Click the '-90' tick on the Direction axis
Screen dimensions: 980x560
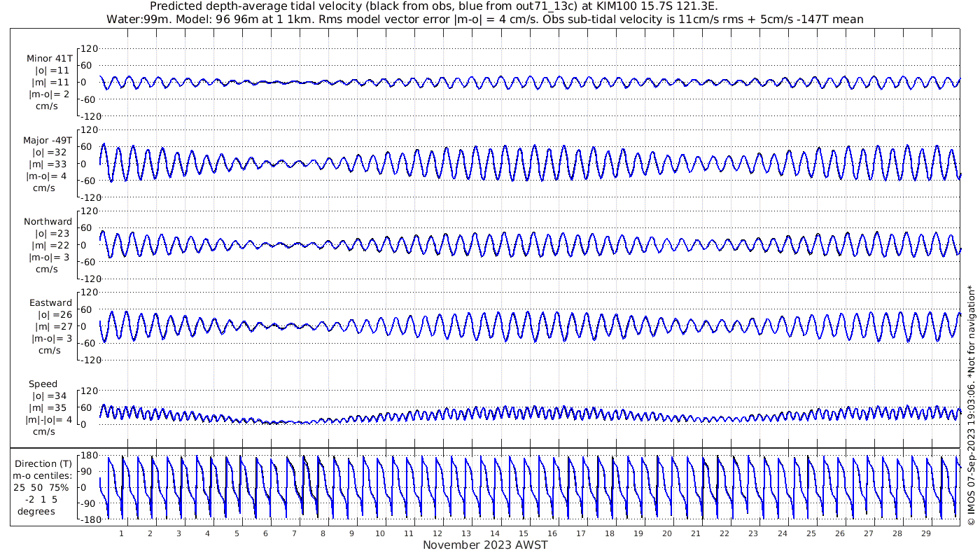point(89,503)
